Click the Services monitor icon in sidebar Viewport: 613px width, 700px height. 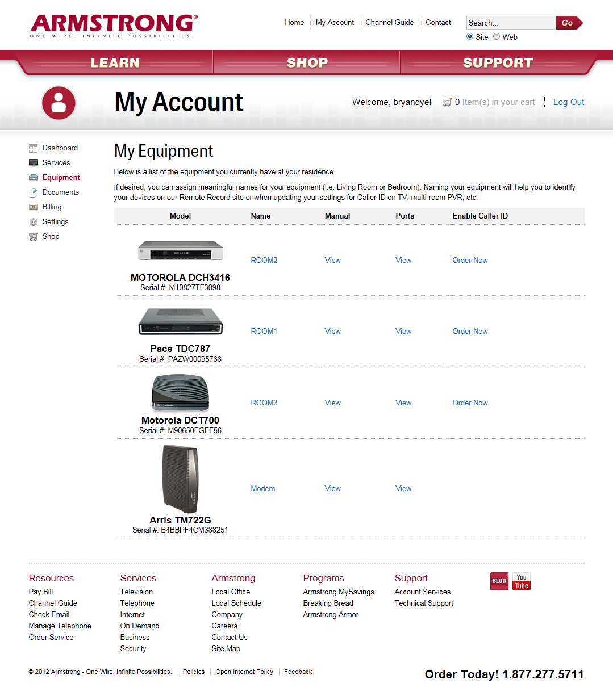[x=33, y=163]
